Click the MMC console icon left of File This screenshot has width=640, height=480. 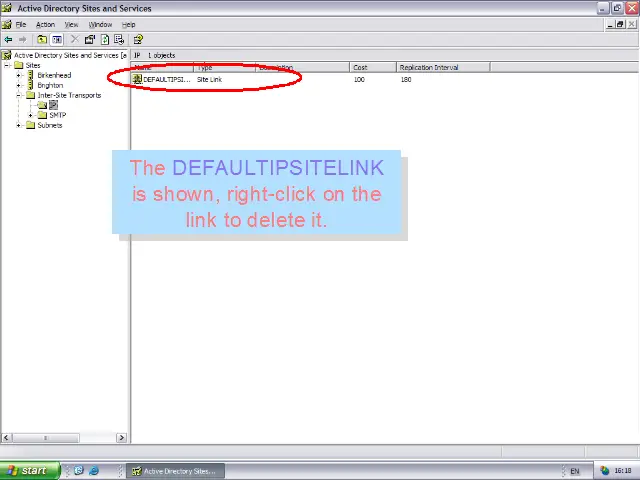click(x=7, y=24)
